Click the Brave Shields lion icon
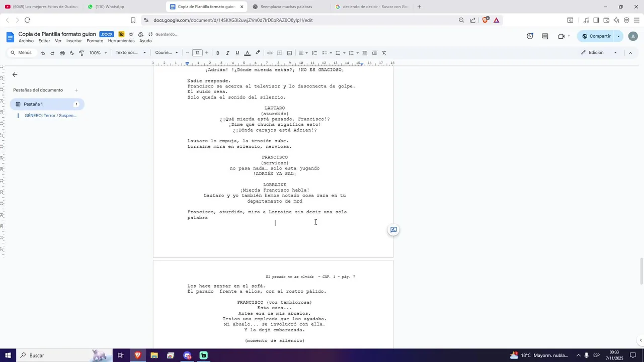The width and height of the screenshot is (644, 362). click(x=486, y=20)
